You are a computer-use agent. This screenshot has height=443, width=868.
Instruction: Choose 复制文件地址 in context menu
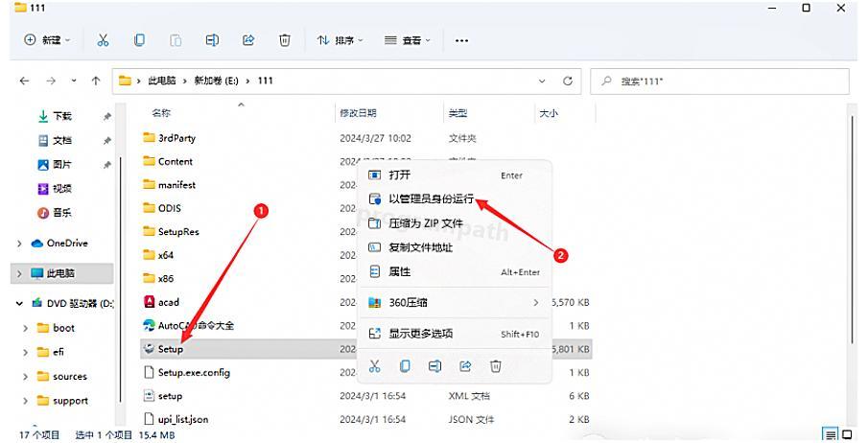coord(454,247)
